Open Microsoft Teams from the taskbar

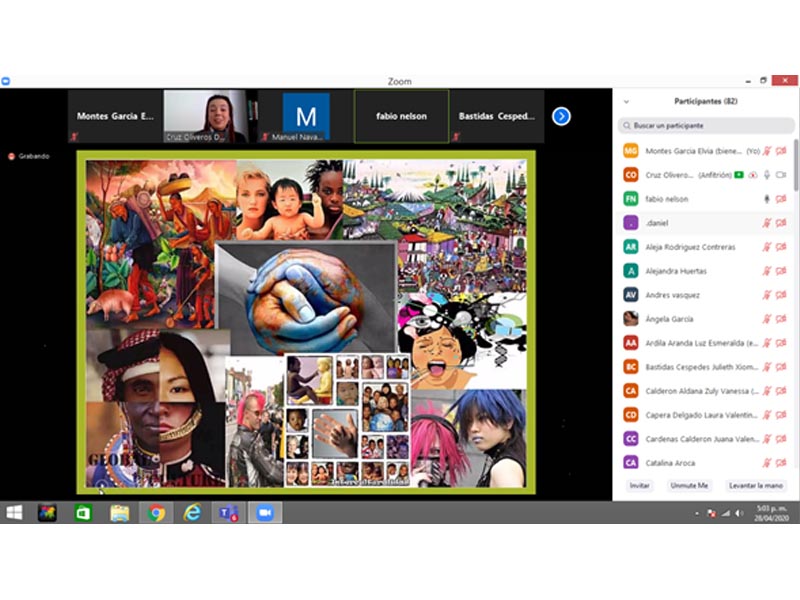228,513
